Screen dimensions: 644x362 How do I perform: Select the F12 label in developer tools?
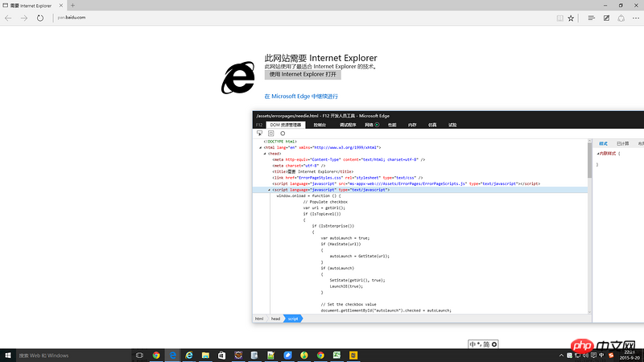point(259,125)
